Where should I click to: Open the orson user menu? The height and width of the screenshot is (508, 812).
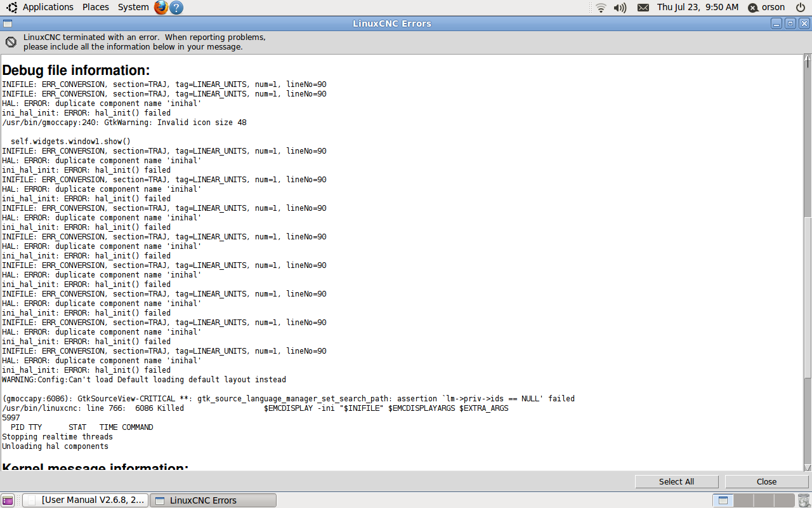coord(767,8)
